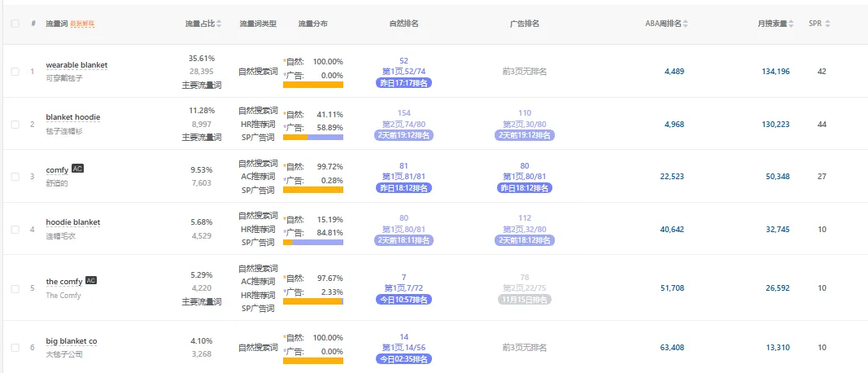Click the big blanket co keyword
Viewport: 868px width, 373px height.
click(72, 341)
